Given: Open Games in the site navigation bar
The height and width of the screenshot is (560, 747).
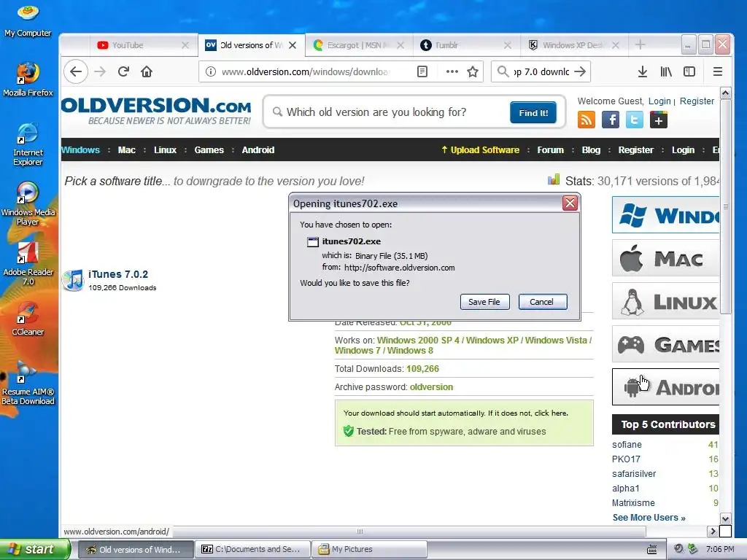Looking at the screenshot, I should 209,150.
